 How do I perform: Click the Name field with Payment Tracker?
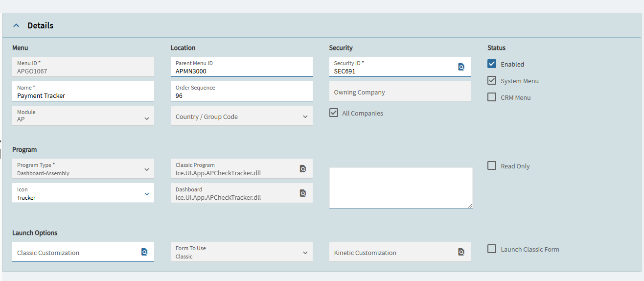(x=83, y=91)
